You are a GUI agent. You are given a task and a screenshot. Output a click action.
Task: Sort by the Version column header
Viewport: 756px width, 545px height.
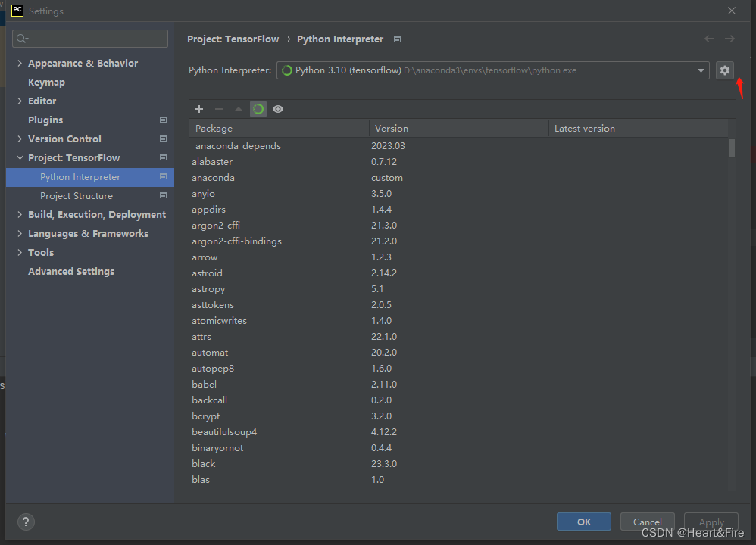point(459,128)
